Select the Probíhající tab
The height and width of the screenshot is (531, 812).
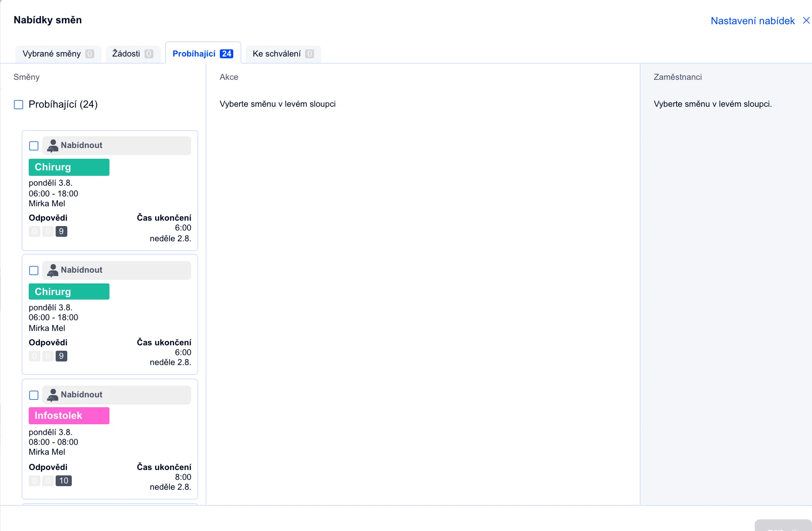(x=203, y=54)
